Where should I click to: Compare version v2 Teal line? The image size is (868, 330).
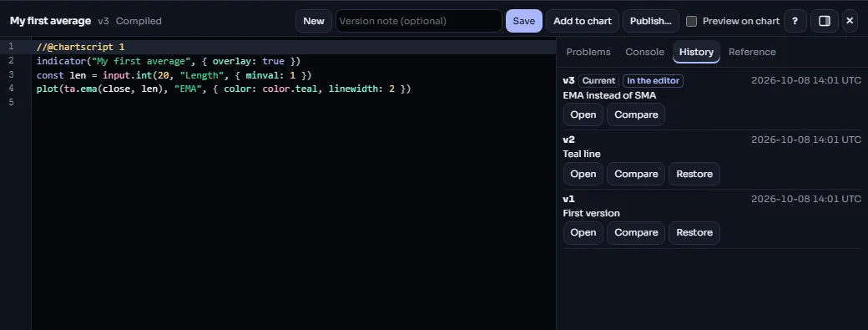636,174
